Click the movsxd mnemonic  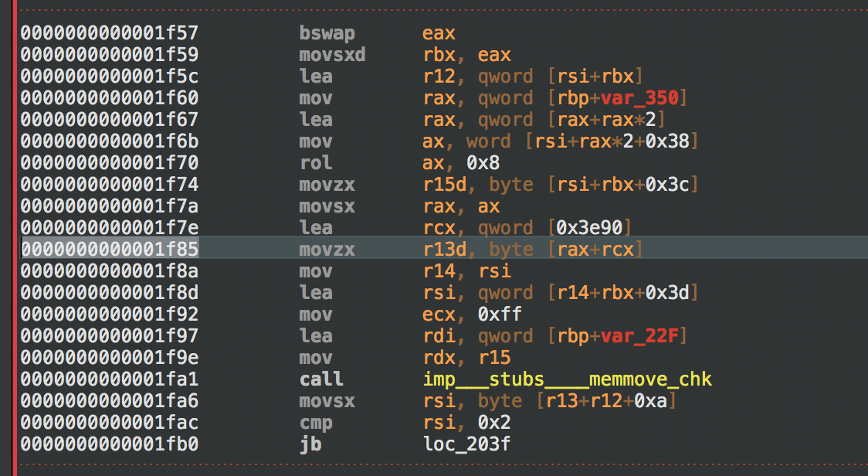tap(333, 55)
